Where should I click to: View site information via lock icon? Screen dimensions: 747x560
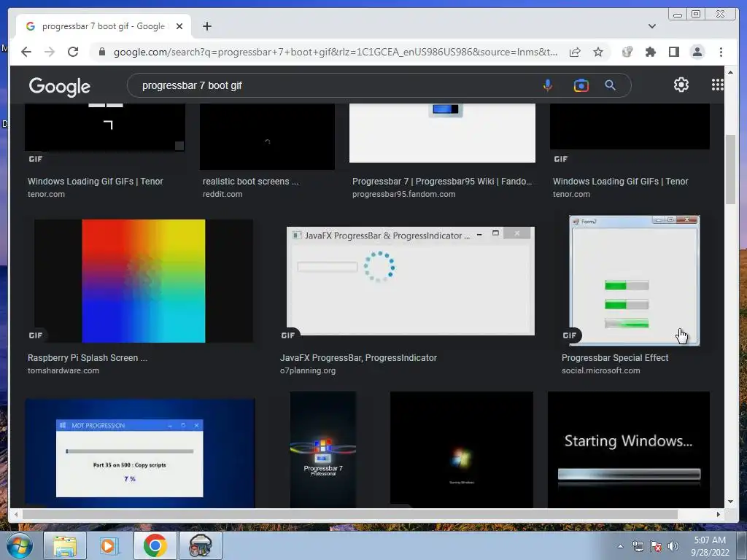(x=102, y=52)
